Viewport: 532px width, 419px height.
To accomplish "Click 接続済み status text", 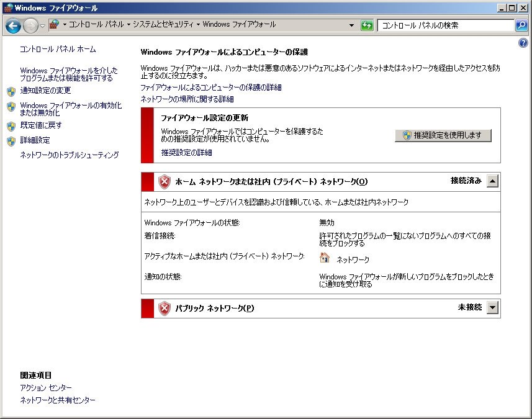I will point(466,181).
